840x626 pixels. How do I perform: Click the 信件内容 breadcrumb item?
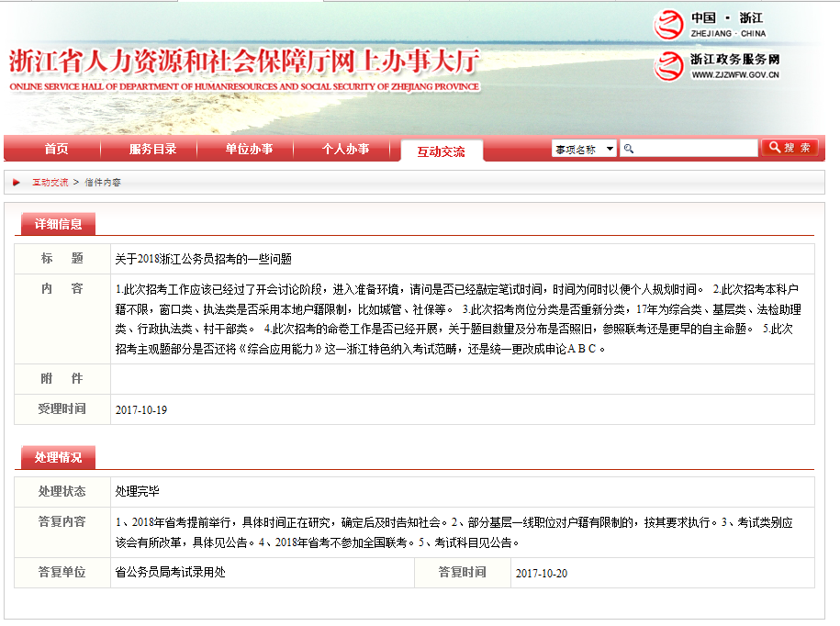[103, 183]
